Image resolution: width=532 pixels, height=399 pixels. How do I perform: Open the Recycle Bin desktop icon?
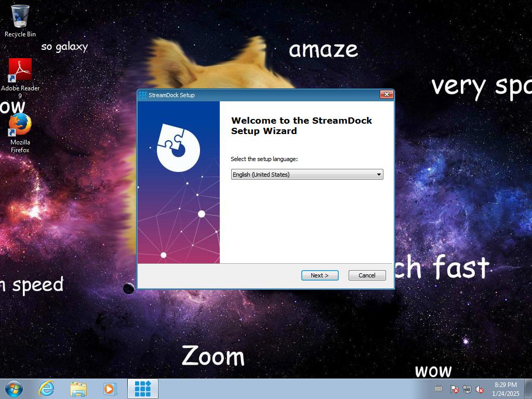coord(20,20)
